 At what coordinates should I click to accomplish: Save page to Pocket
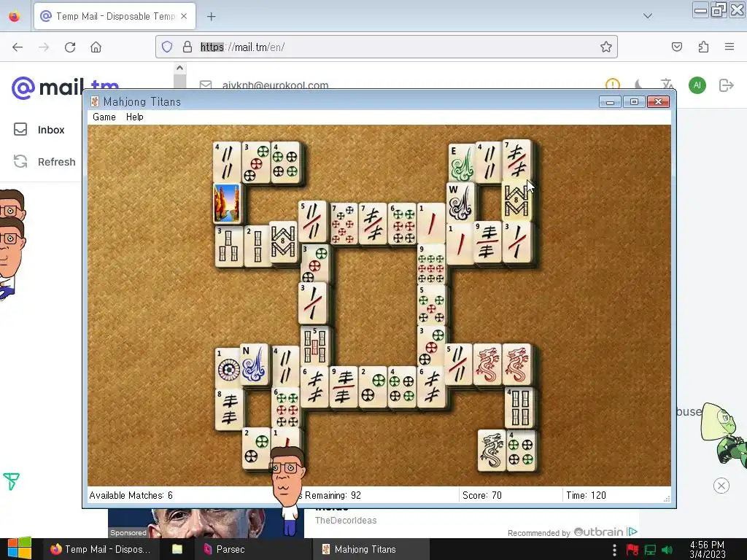pos(676,47)
